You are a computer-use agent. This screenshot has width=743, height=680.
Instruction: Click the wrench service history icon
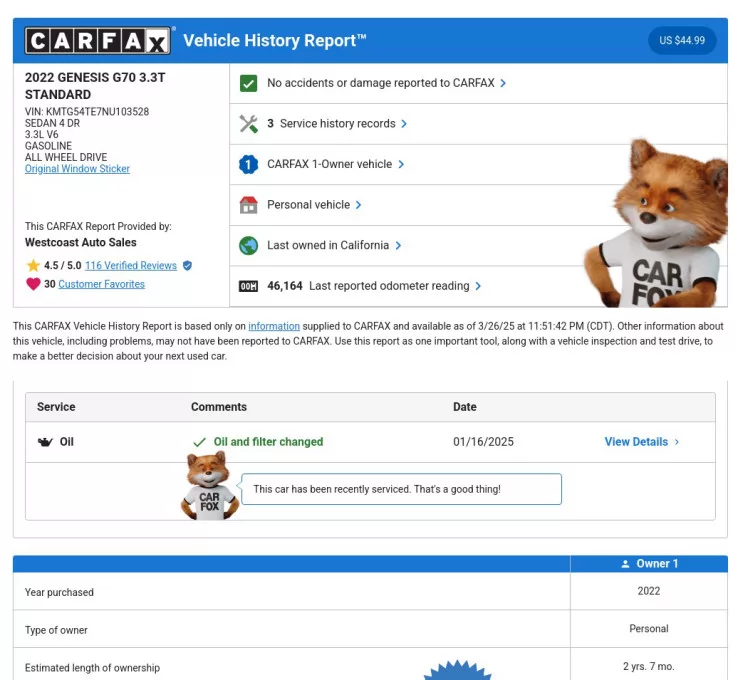click(249, 124)
